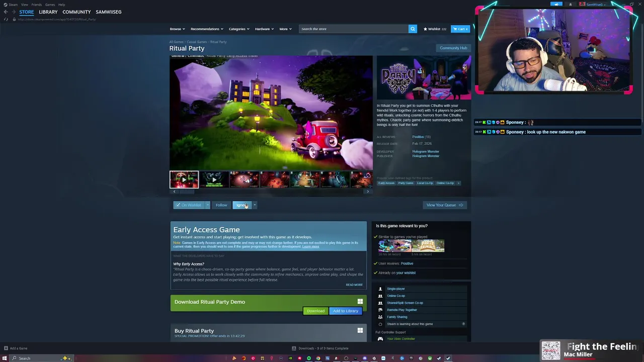Screen dimensions: 644x362
Task: Click the Early Access tag
Action: pos(386,183)
